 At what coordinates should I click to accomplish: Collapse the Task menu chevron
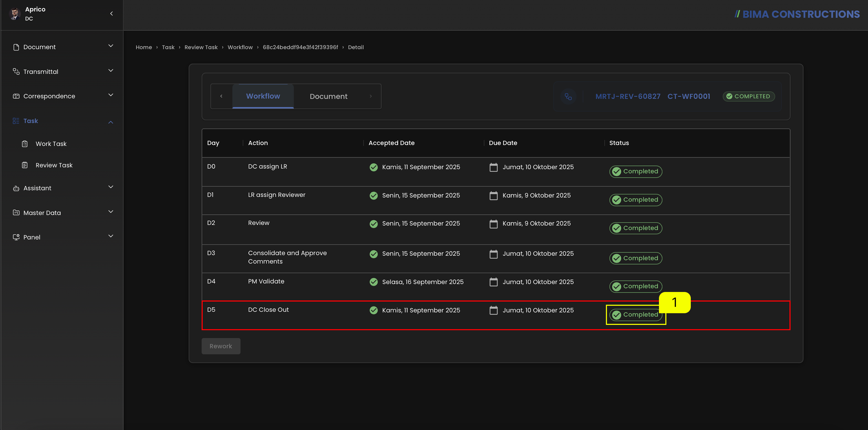coord(111,122)
